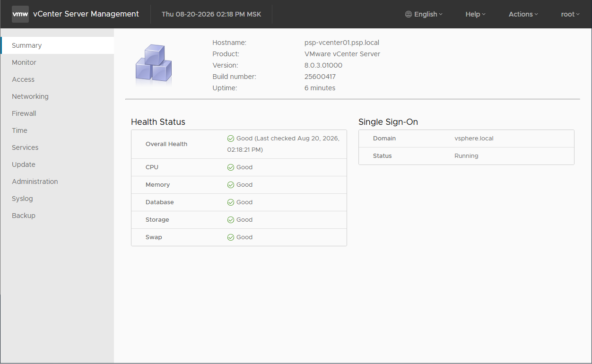This screenshot has height=364, width=592.
Task: Click the Overall Health row label
Action: tap(166, 144)
